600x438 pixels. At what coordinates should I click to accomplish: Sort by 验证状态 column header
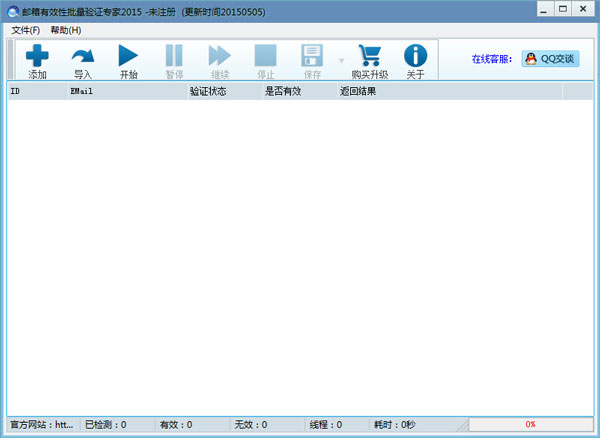point(225,91)
